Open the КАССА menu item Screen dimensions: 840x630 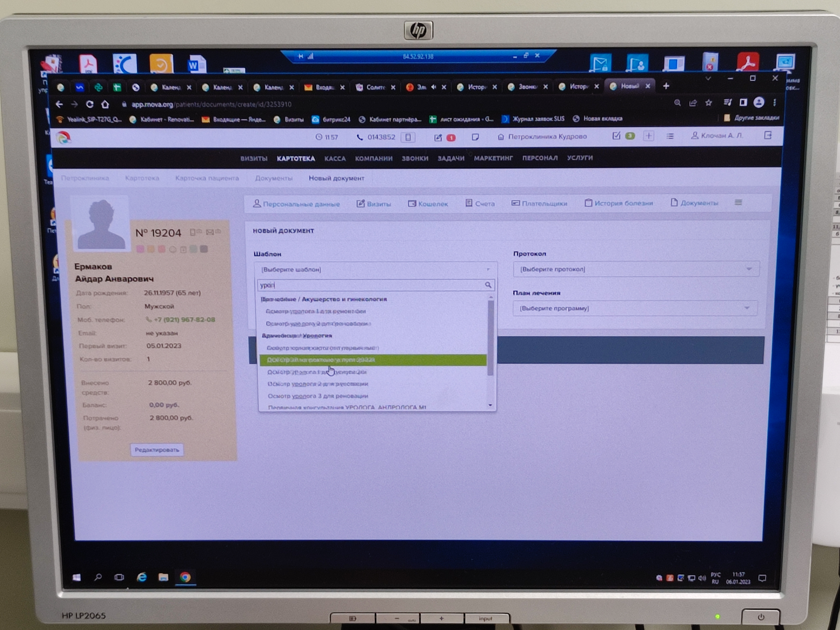(335, 158)
